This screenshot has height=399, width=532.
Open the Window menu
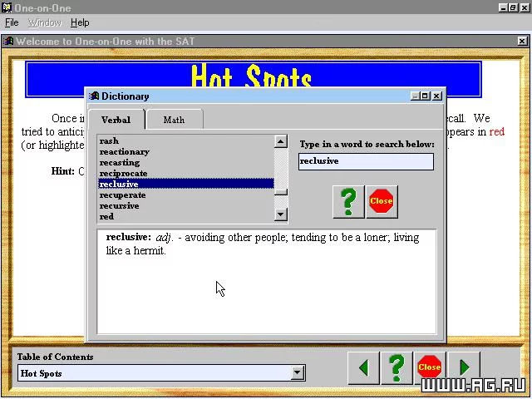(x=45, y=22)
